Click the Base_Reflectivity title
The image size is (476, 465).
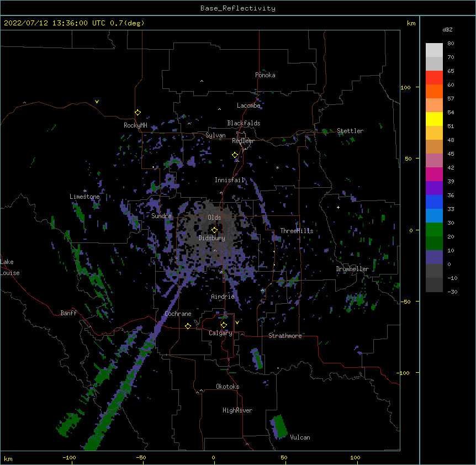pos(238,8)
